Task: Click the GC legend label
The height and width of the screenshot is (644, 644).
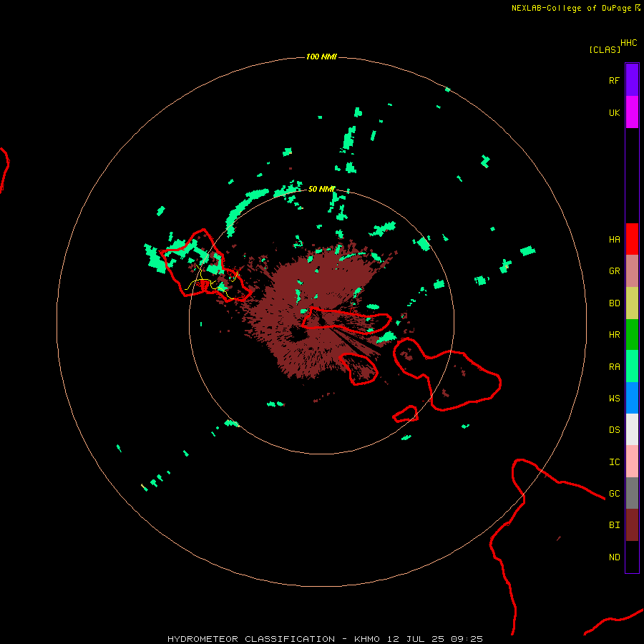Action: [614, 493]
